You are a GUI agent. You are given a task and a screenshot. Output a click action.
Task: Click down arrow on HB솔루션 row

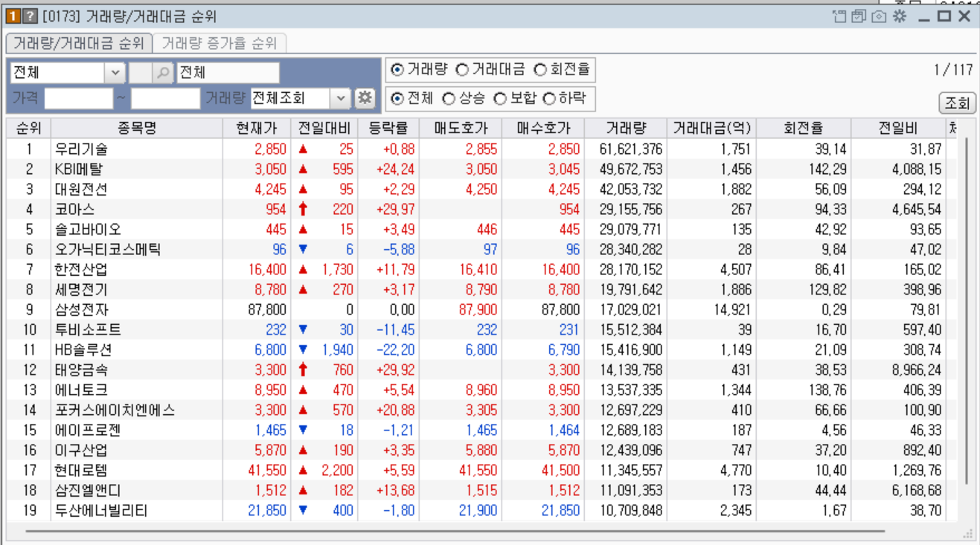[303, 350]
